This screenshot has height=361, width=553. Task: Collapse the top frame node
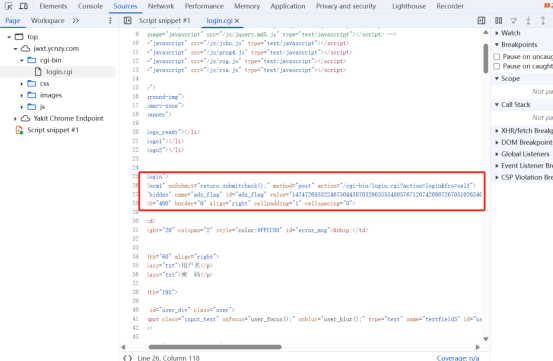point(9,37)
